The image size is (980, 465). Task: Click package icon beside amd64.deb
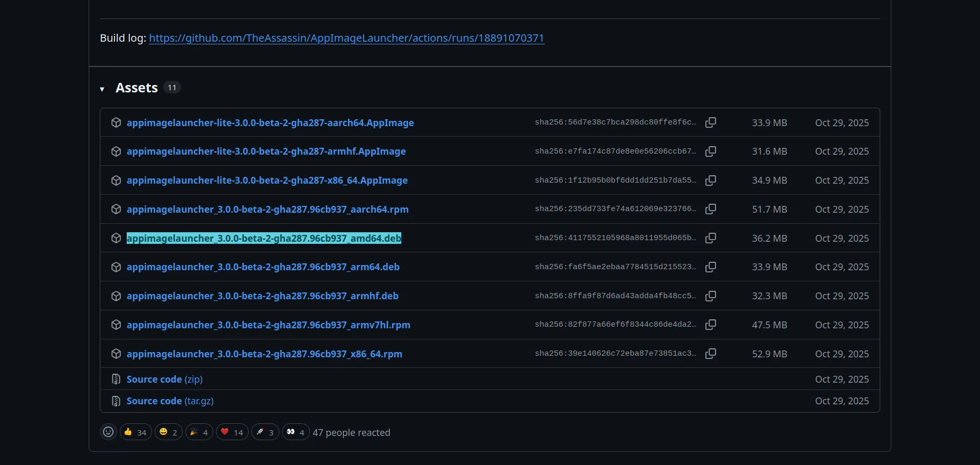116,238
